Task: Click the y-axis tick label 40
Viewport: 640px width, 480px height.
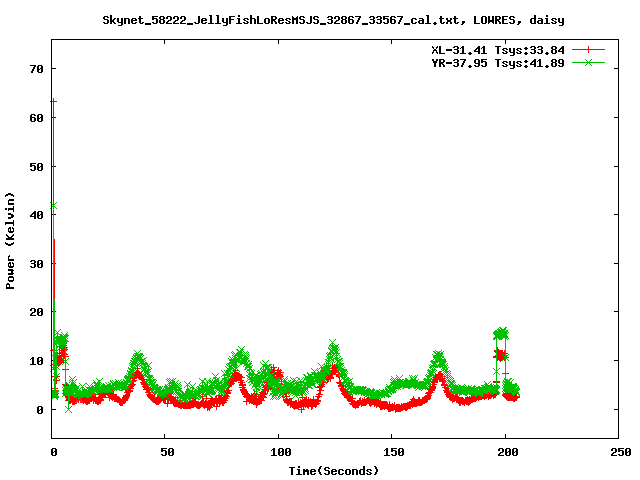Action: click(x=36, y=215)
